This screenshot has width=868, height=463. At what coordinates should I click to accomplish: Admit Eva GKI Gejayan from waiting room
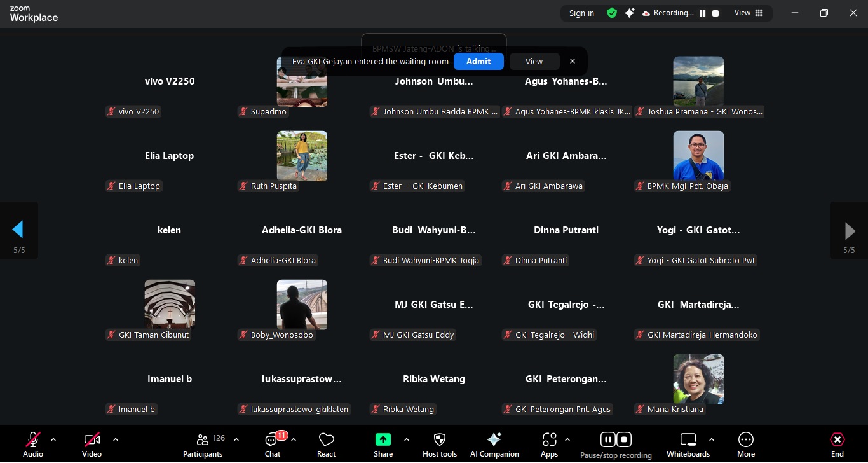pos(478,61)
